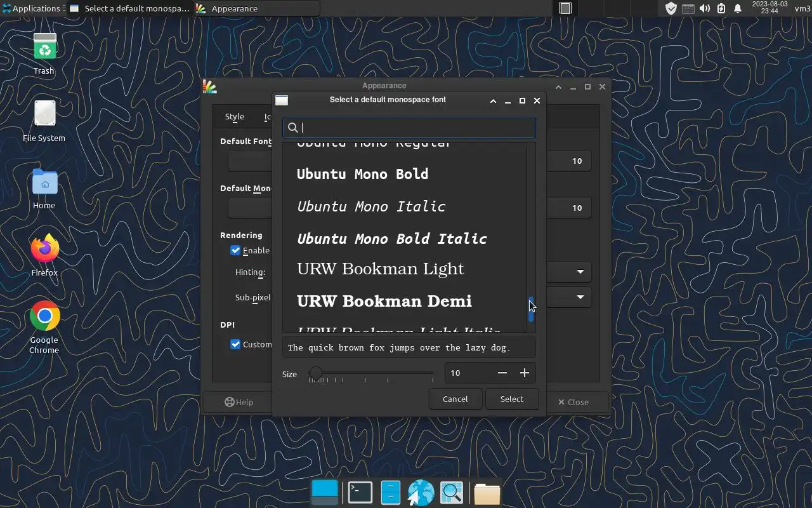
Task: Click the date and time clock
Action: click(769, 8)
